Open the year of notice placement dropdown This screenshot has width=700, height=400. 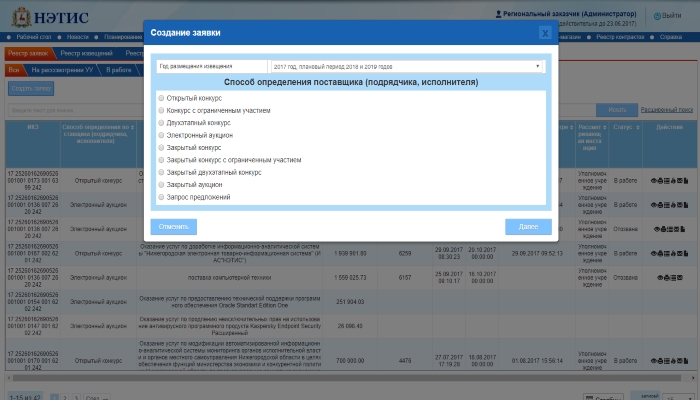click(x=407, y=67)
